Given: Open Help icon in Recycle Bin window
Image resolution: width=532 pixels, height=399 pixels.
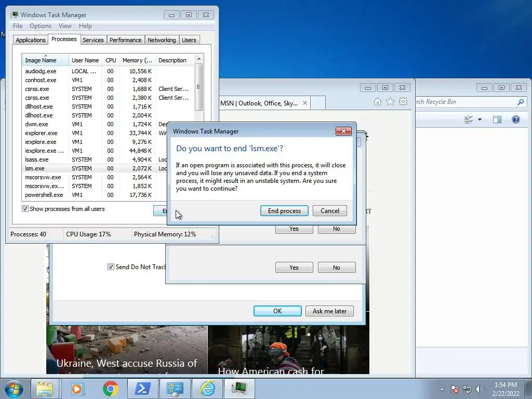Looking at the screenshot, I should tap(516, 119).
